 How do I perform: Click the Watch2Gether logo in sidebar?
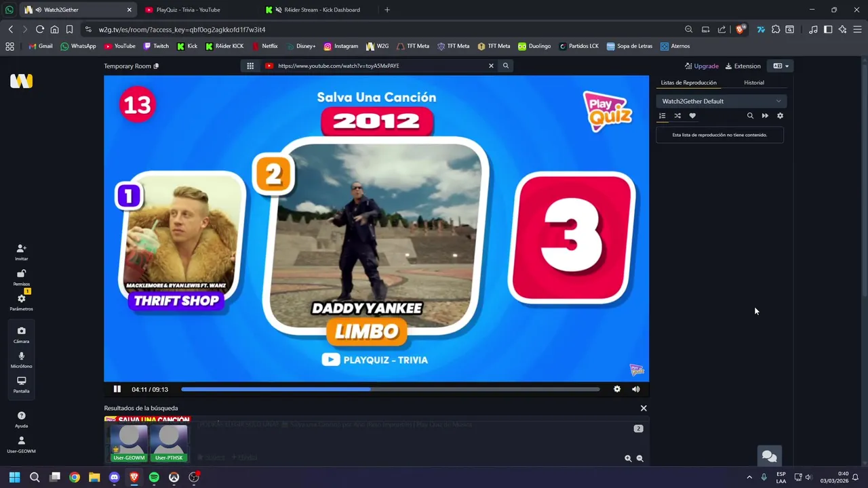[21, 81]
